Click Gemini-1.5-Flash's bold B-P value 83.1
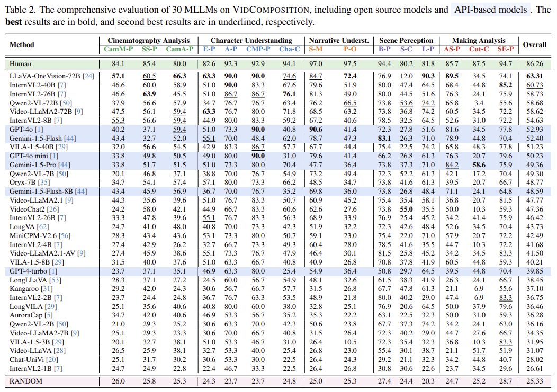 click(384, 139)
